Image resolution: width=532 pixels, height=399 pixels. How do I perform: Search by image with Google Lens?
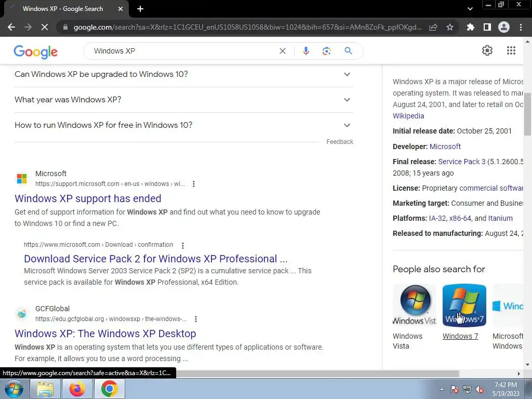pos(326,51)
